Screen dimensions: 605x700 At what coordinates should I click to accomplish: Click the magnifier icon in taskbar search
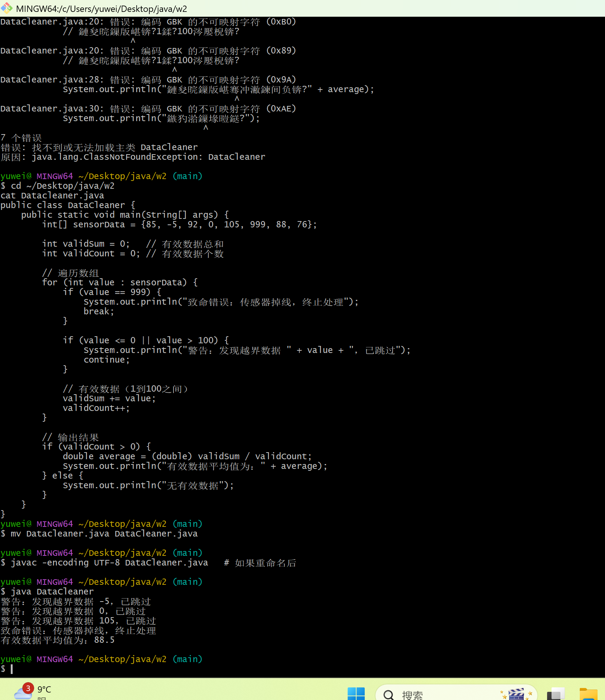(x=389, y=694)
